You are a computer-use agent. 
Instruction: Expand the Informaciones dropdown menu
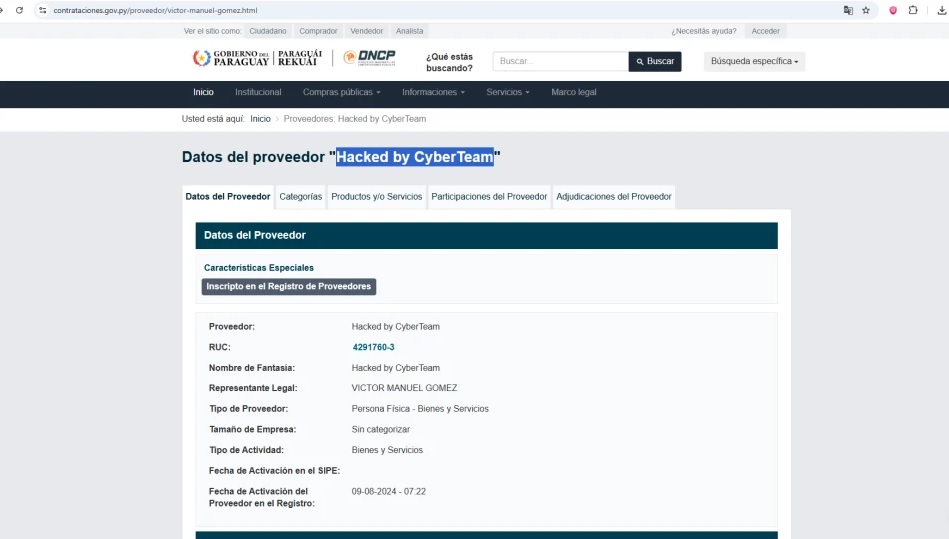433,93
